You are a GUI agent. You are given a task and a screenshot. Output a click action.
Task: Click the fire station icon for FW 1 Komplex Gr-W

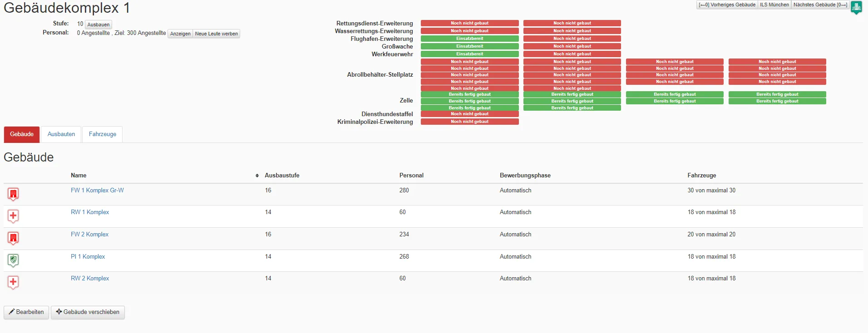(13, 194)
